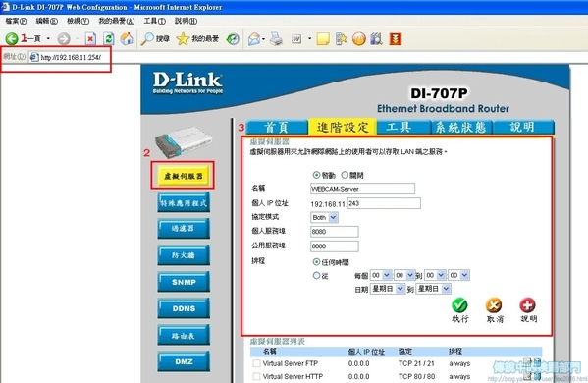The height and width of the screenshot is (383, 588).
Task: Open the 我的最愛 (Favorites) menu
Action: click(x=116, y=21)
